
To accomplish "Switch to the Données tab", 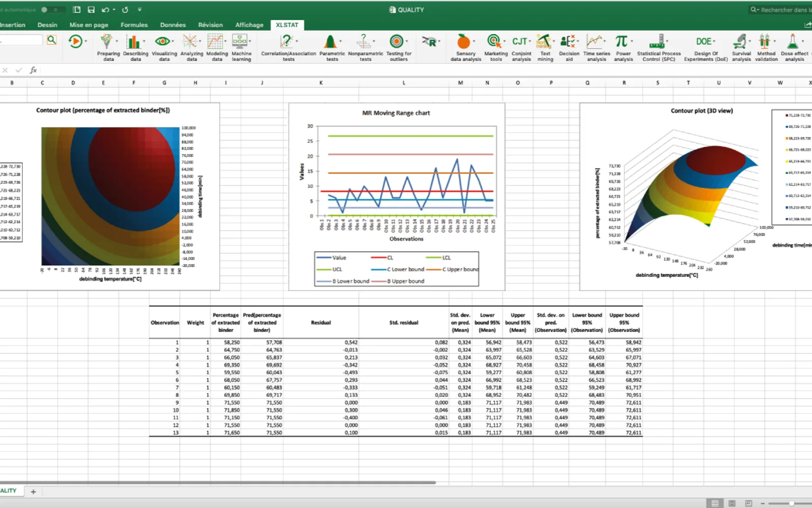I will (x=173, y=25).
